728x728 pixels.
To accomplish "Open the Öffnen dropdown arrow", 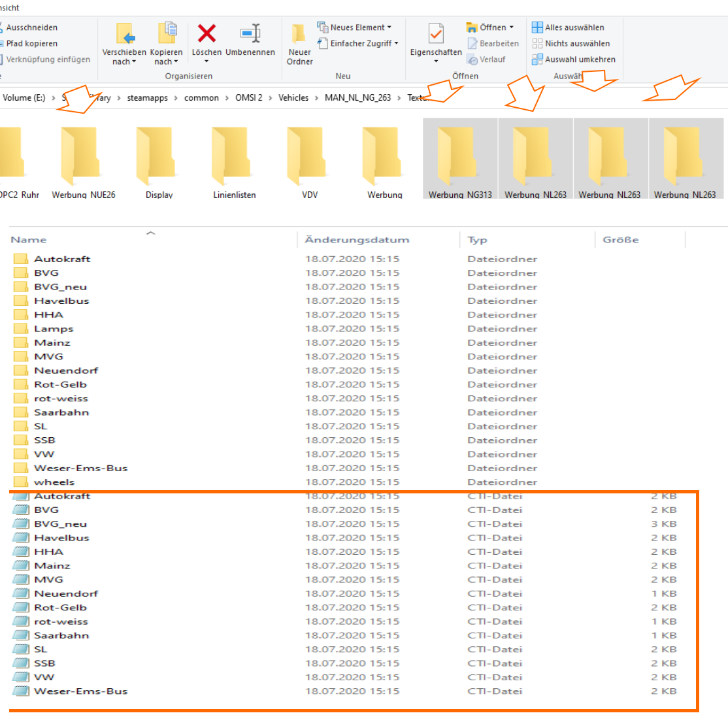I will point(512,27).
